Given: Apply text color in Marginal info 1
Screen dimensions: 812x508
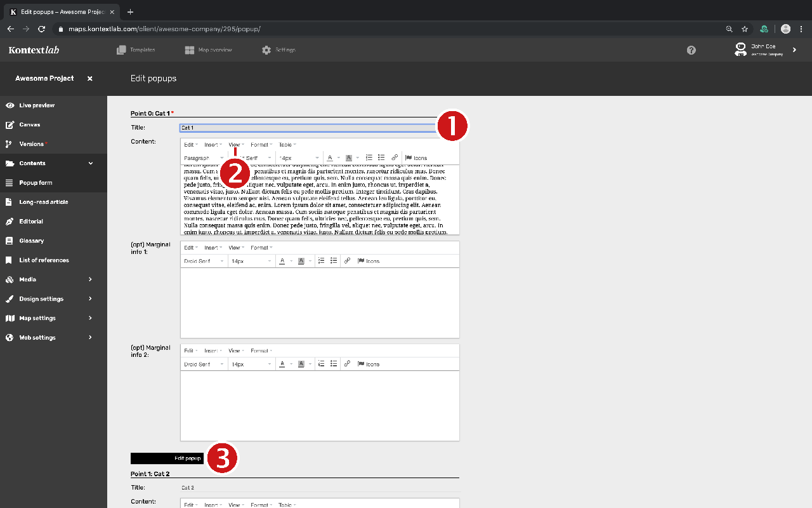Looking at the screenshot, I should [x=282, y=261].
